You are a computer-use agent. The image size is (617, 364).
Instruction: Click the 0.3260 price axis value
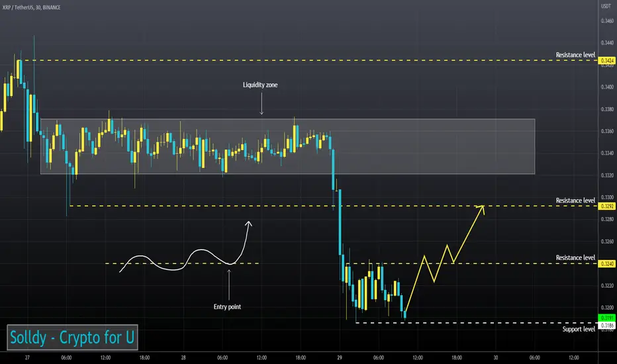tap(607, 241)
